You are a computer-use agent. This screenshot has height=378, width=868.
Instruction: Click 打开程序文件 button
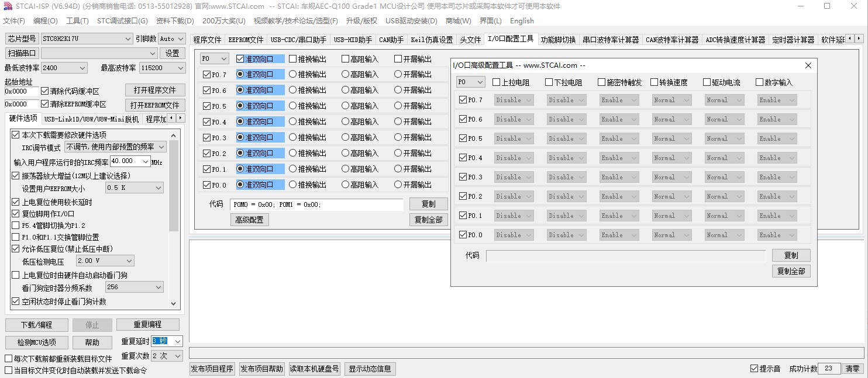click(155, 90)
